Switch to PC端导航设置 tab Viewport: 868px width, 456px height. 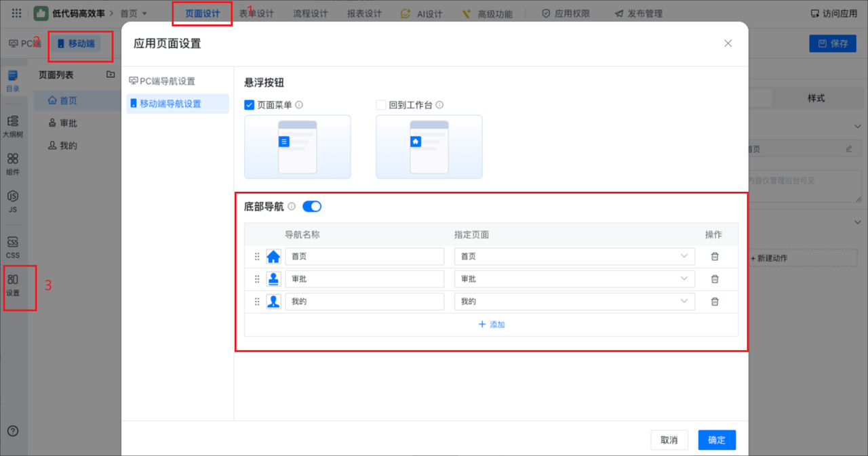(x=167, y=81)
